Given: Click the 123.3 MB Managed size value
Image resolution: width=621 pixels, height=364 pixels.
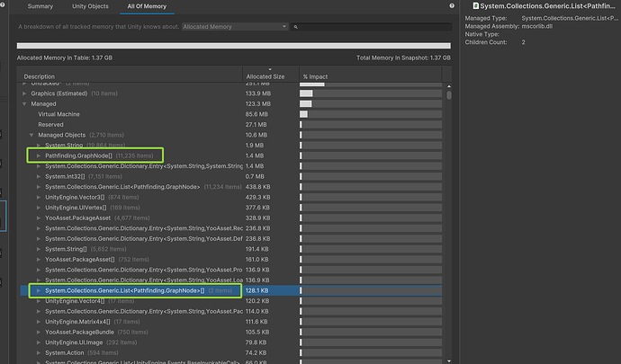Looking at the screenshot, I should [257, 104].
